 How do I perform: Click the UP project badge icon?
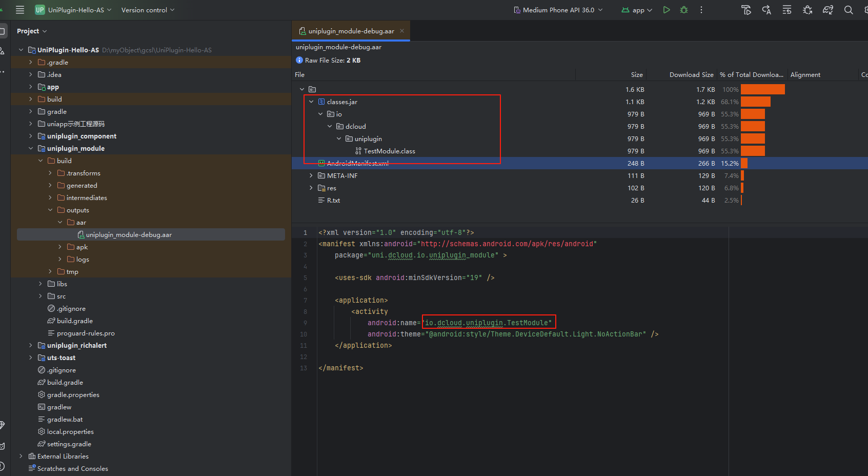(39, 10)
